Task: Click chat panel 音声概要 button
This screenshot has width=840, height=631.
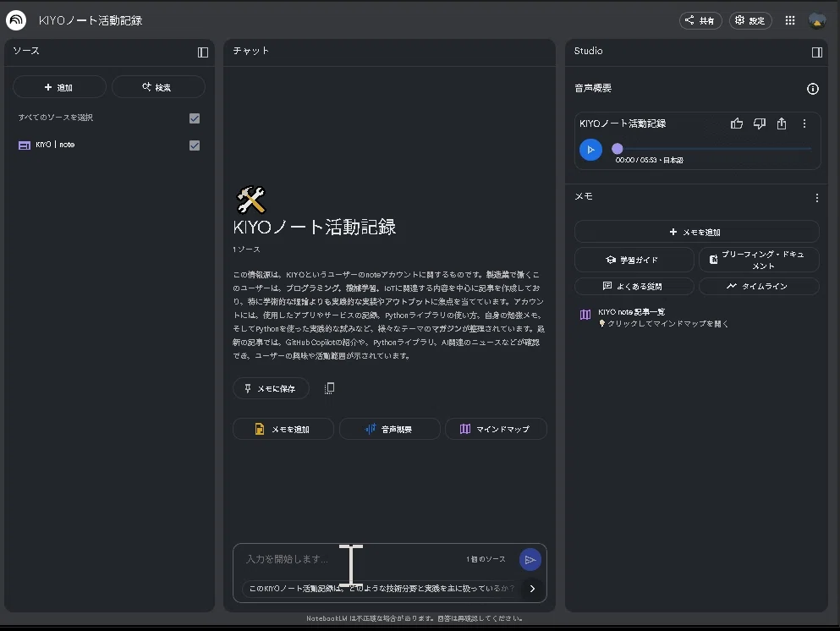Action: tap(389, 429)
